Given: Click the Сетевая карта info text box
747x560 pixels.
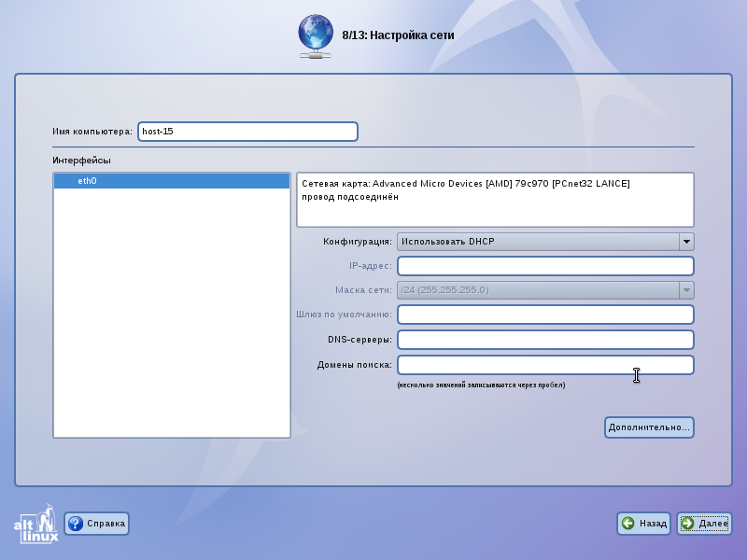Looking at the screenshot, I should (495, 200).
